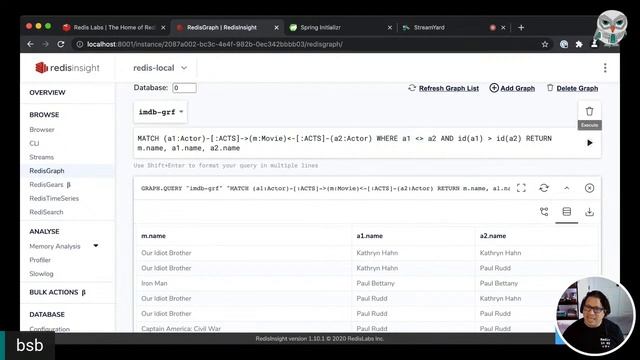This screenshot has height=360, width=640.
Task: Open Streams in the sidebar
Action: (42, 157)
